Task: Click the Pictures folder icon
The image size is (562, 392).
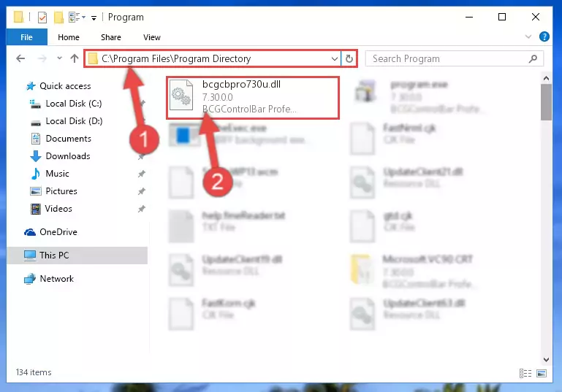Action: 36,191
